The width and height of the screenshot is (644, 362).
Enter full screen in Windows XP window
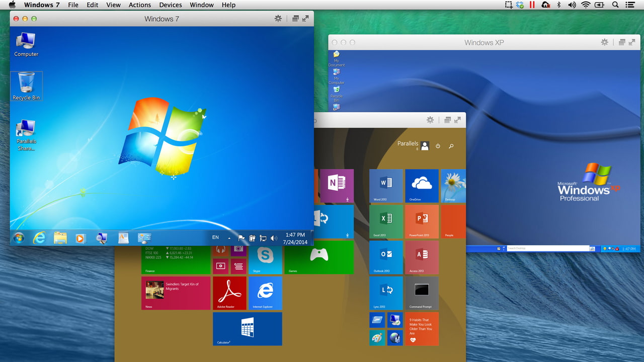pyautogui.click(x=632, y=42)
